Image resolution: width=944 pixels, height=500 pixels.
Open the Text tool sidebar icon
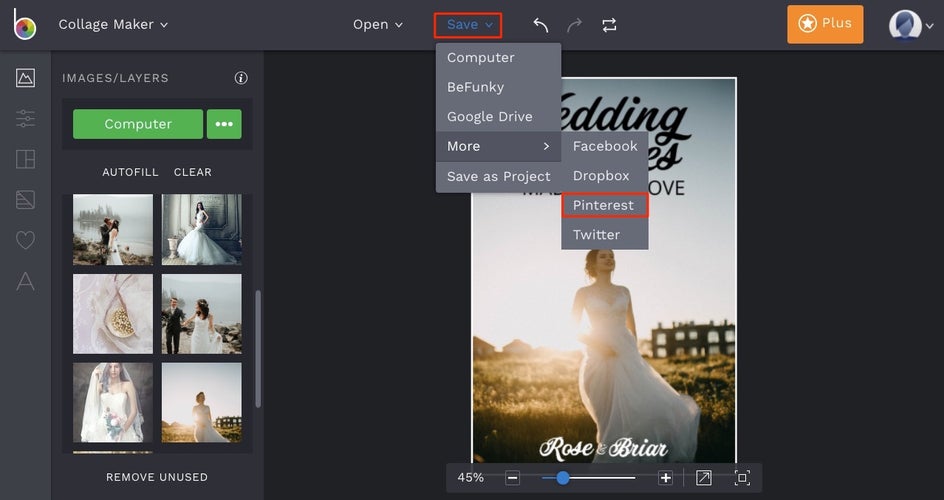(x=25, y=281)
